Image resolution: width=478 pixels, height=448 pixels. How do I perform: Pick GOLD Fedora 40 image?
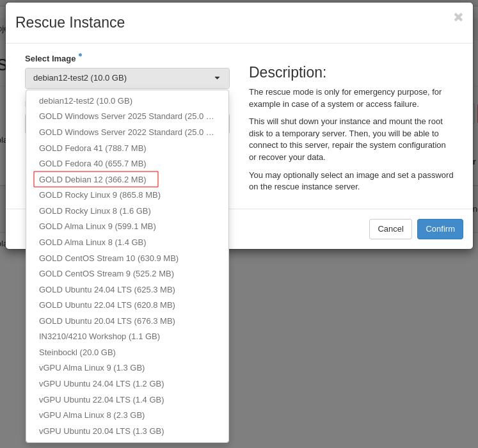point(127,164)
